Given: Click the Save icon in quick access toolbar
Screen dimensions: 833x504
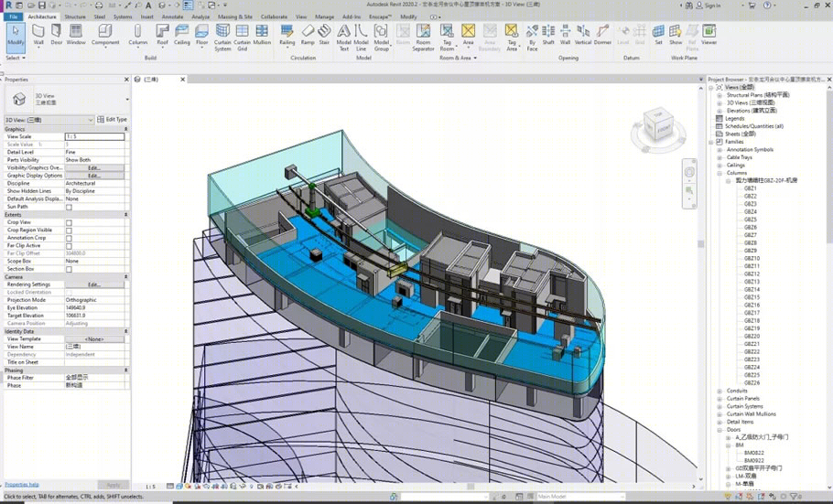Looking at the screenshot, I should [x=42, y=5].
